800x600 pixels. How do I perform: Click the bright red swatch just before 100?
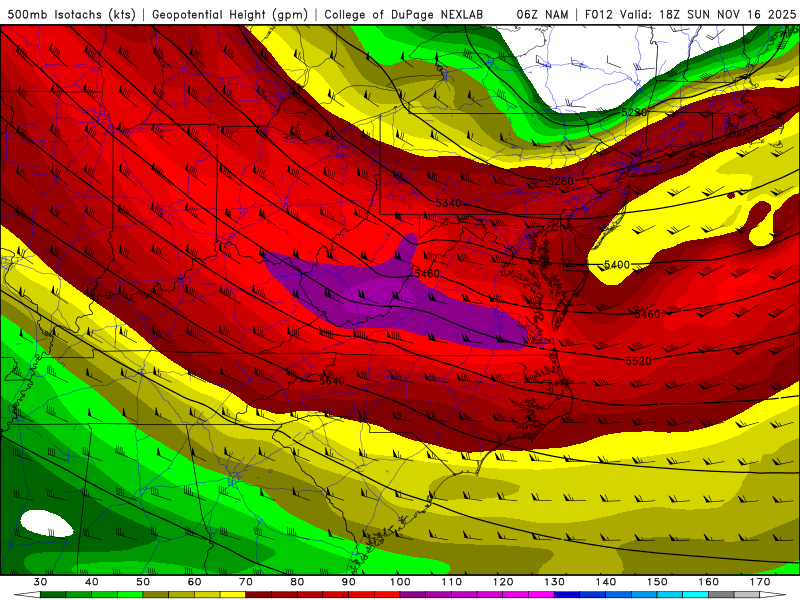387,595
